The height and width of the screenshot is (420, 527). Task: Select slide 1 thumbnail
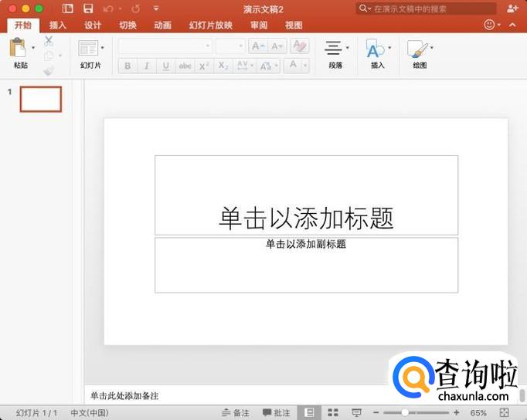pyautogui.click(x=41, y=99)
